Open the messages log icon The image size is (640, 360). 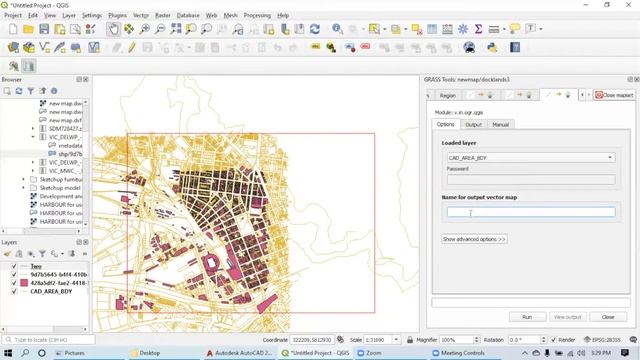coord(633,340)
